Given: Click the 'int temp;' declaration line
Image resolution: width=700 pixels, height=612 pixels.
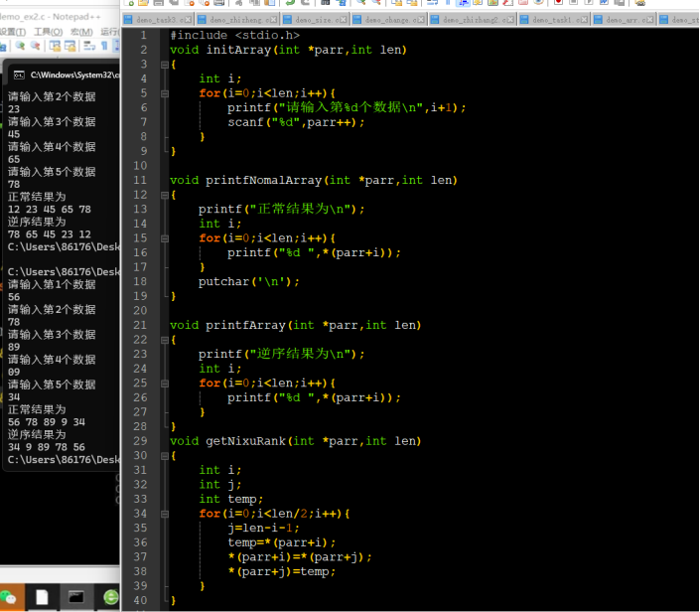Looking at the screenshot, I should click(x=230, y=499).
